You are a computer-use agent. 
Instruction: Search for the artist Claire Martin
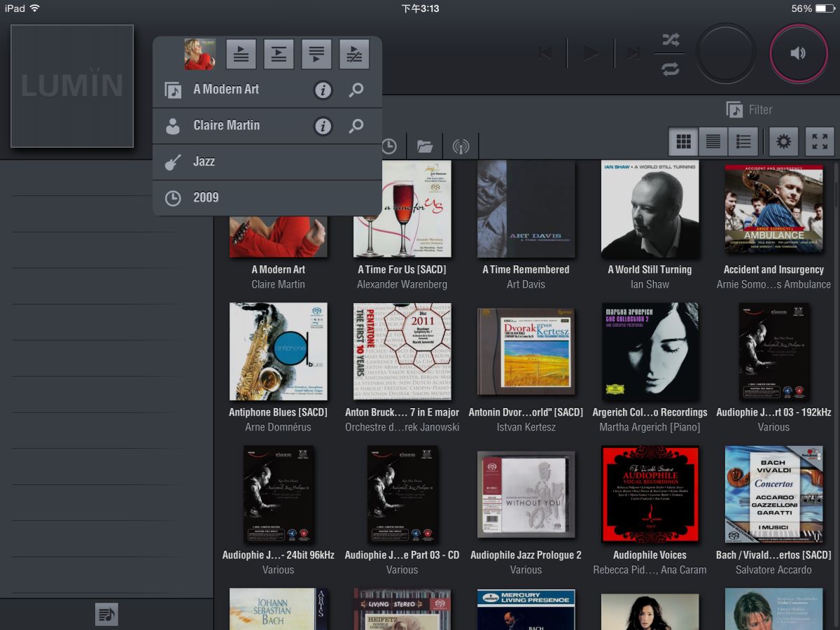coord(356,126)
